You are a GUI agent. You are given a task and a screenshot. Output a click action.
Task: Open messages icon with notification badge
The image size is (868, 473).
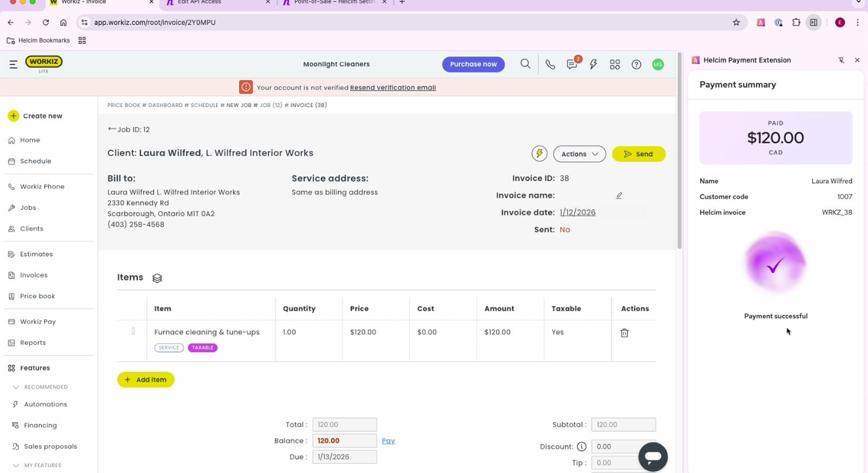(572, 65)
